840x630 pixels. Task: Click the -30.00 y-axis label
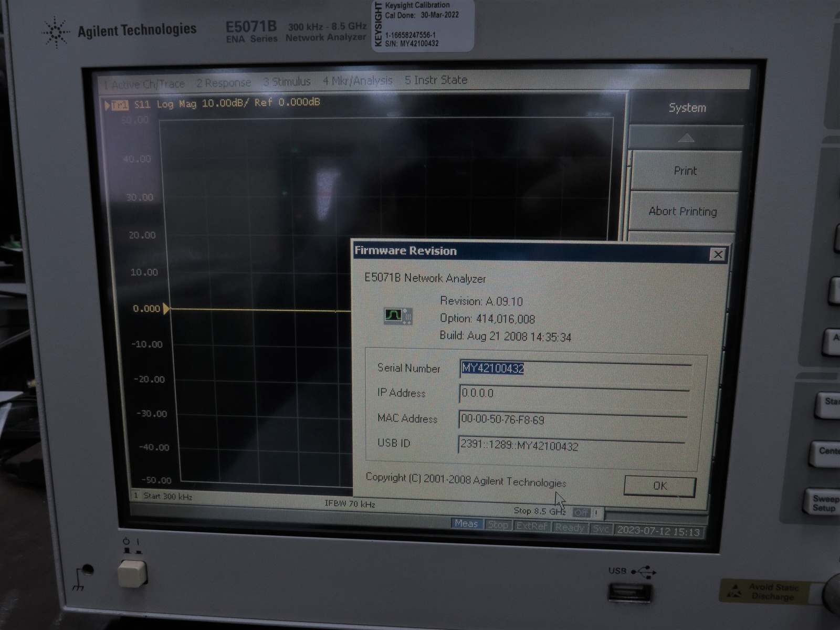click(152, 414)
